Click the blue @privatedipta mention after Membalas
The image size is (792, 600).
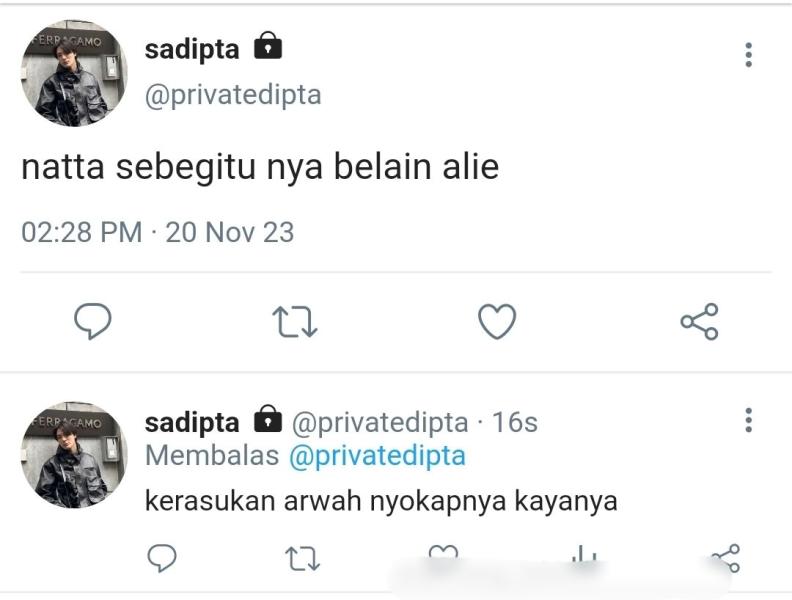click(377, 456)
